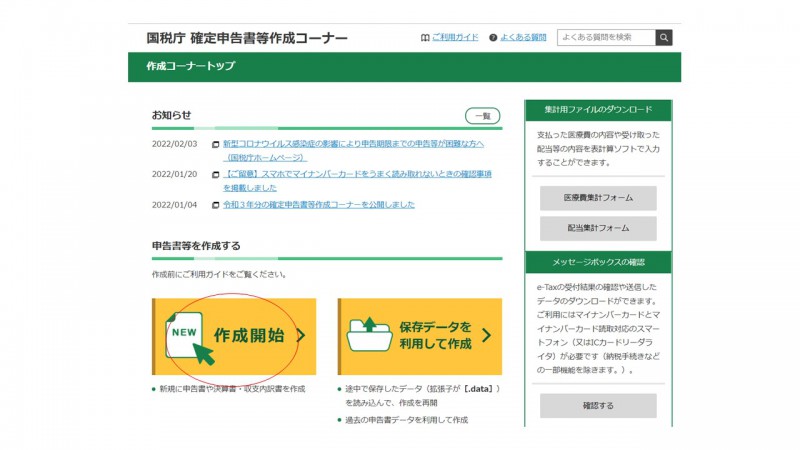Click the 集計用ファイルのダウンロード header

[598, 110]
